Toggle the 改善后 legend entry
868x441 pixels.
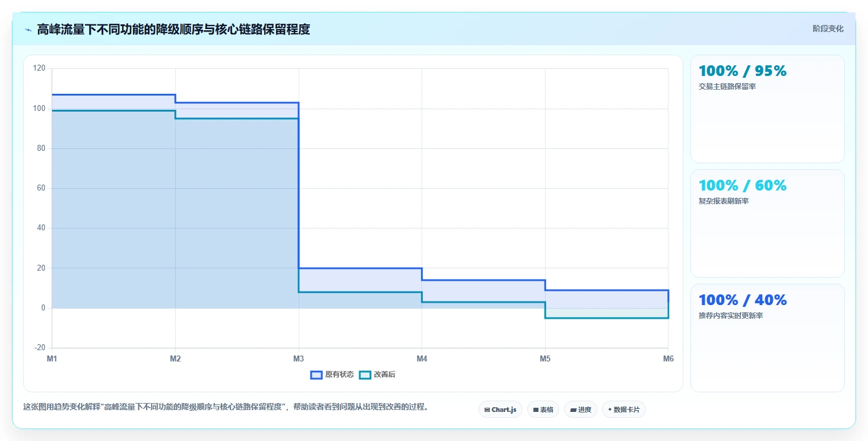378,375
